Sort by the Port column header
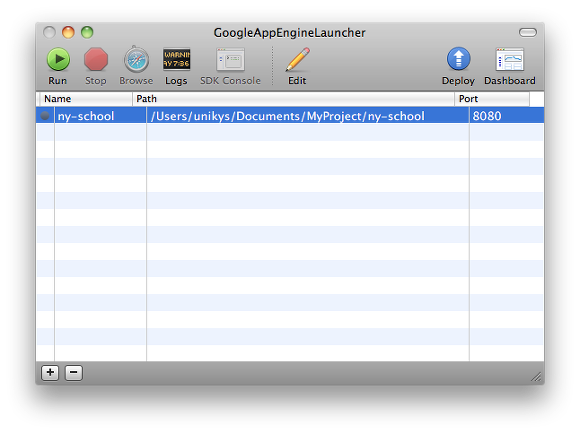The image size is (580, 434). [x=492, y=99]
